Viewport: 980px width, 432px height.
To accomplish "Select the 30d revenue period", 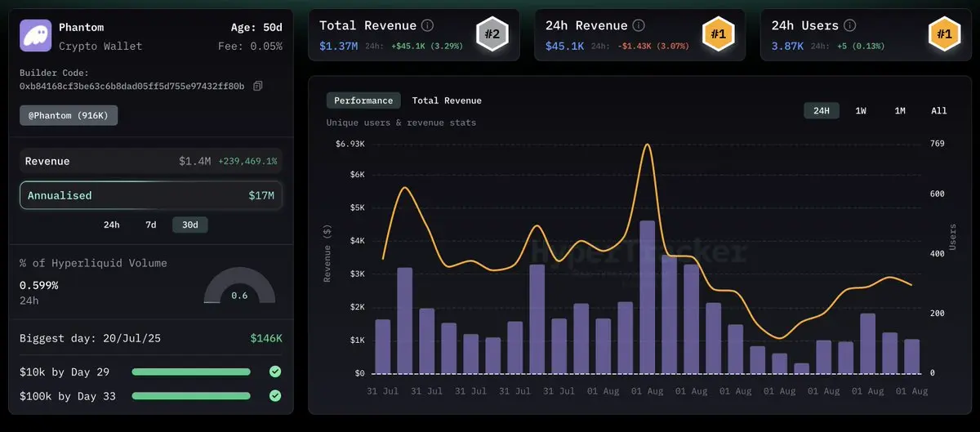I will click(x=189, y=225).
